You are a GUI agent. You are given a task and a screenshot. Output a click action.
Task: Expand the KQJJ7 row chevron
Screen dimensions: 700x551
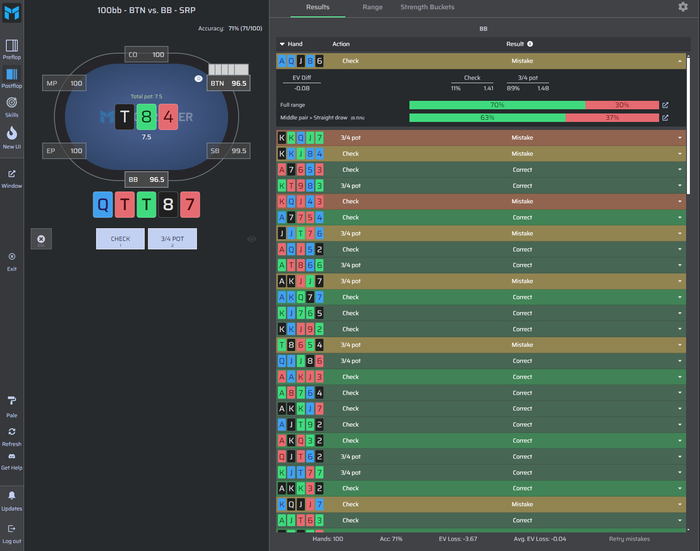[x=680, y=505]
